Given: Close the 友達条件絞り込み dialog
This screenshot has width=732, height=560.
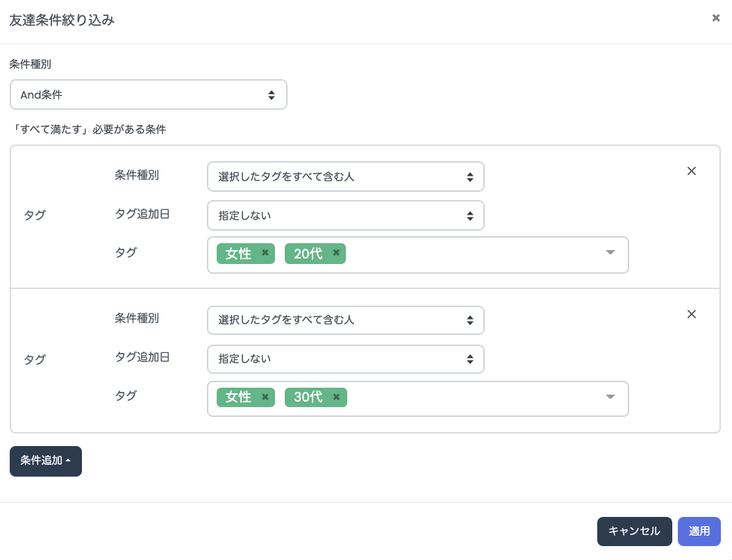Looking at the screenshot, I should (x=715, y=18).
